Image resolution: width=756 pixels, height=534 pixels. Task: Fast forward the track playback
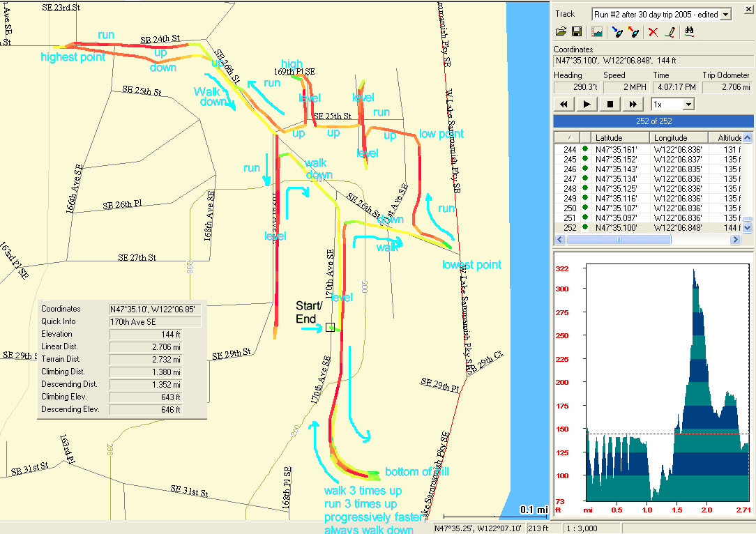point(633,104)
